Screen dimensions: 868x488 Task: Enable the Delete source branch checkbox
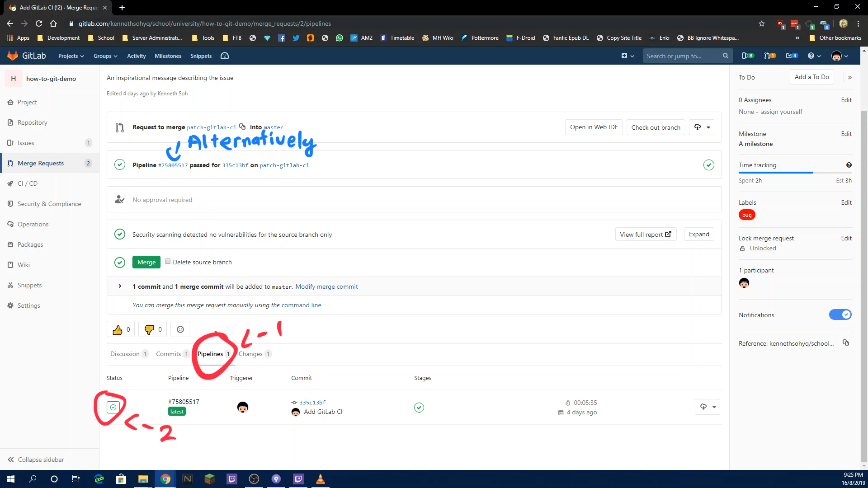(168, 261)
